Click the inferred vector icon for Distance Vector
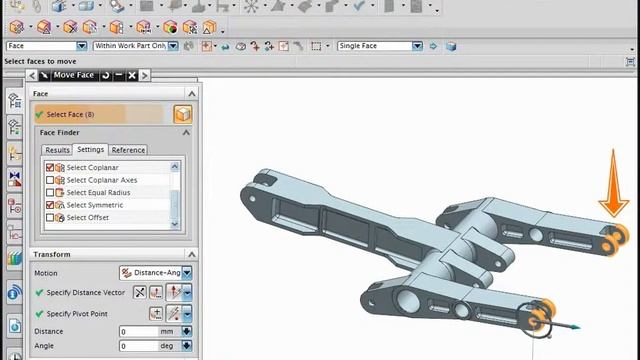640x360 pixels. 174,292
